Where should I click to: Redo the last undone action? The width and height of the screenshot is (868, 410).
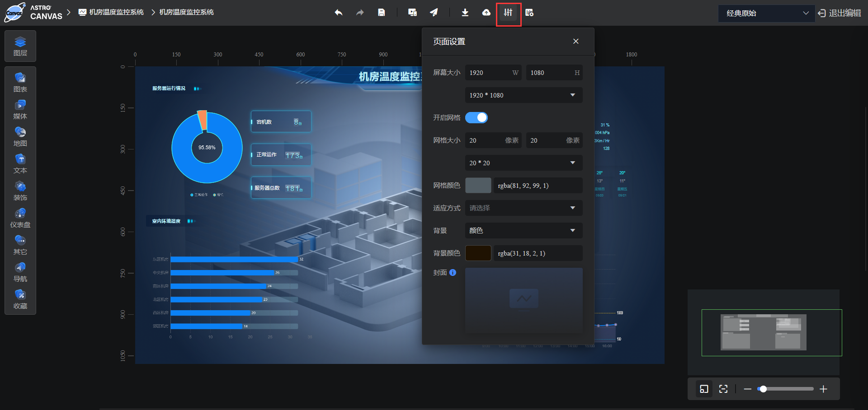pyautogui.click(x=360, y=13)
